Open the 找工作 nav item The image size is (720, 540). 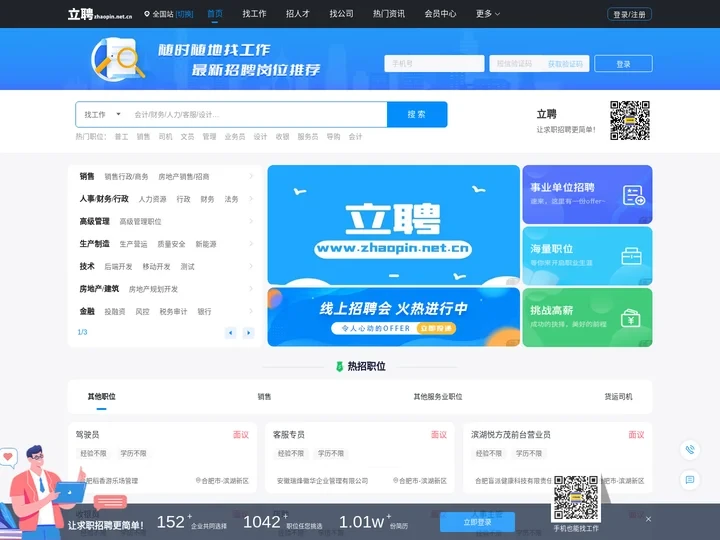coord(254,14)
